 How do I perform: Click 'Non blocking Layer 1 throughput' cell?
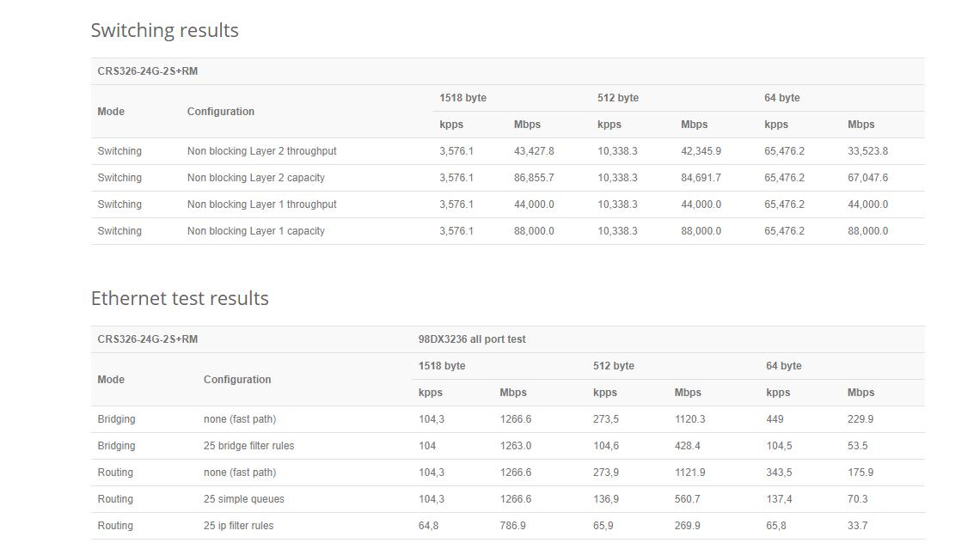261,204
